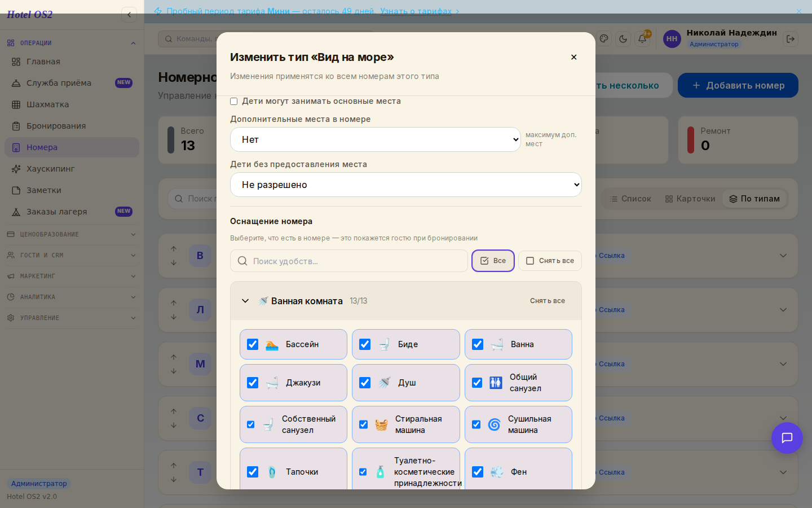
Task: Close the 'Изменить тип' dialog
Action: (x=573, y=57)
